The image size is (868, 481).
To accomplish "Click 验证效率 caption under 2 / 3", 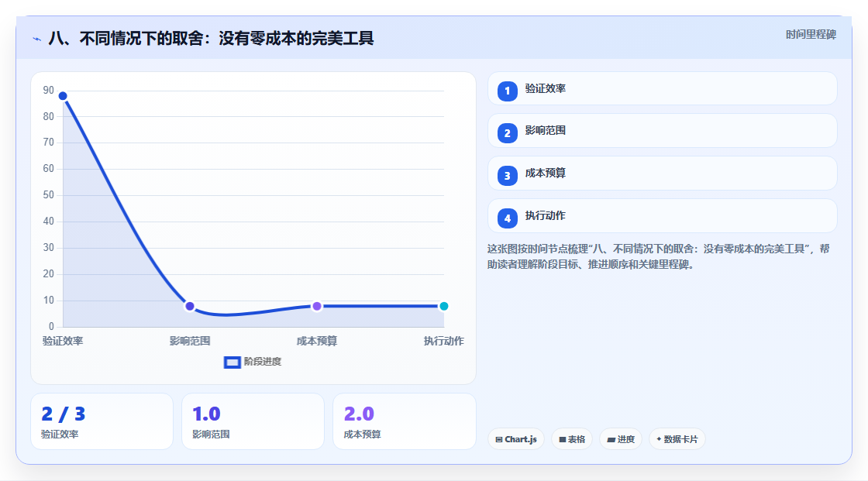I will tap(60, 435).
